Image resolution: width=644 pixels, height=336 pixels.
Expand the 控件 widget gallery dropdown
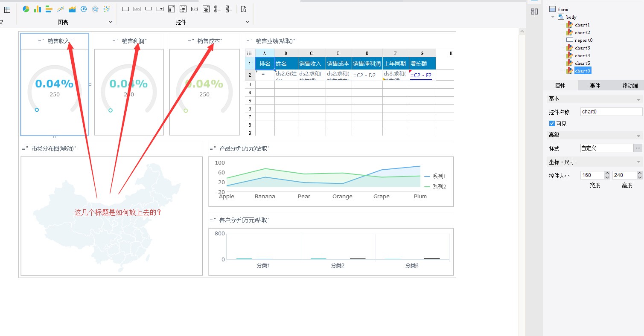[247, 22]
